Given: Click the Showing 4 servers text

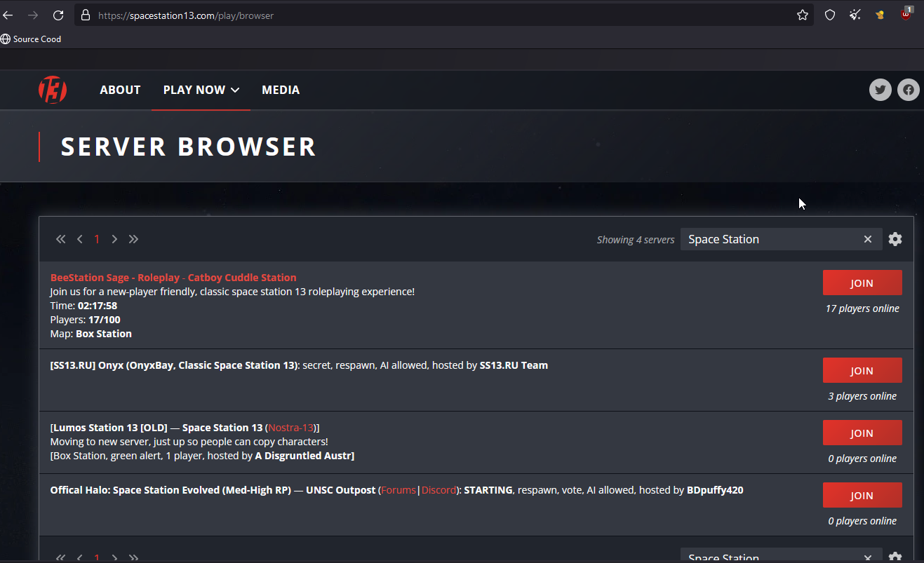Looking at the screenshot, I should pyautogui.click(x=636, y=240).
